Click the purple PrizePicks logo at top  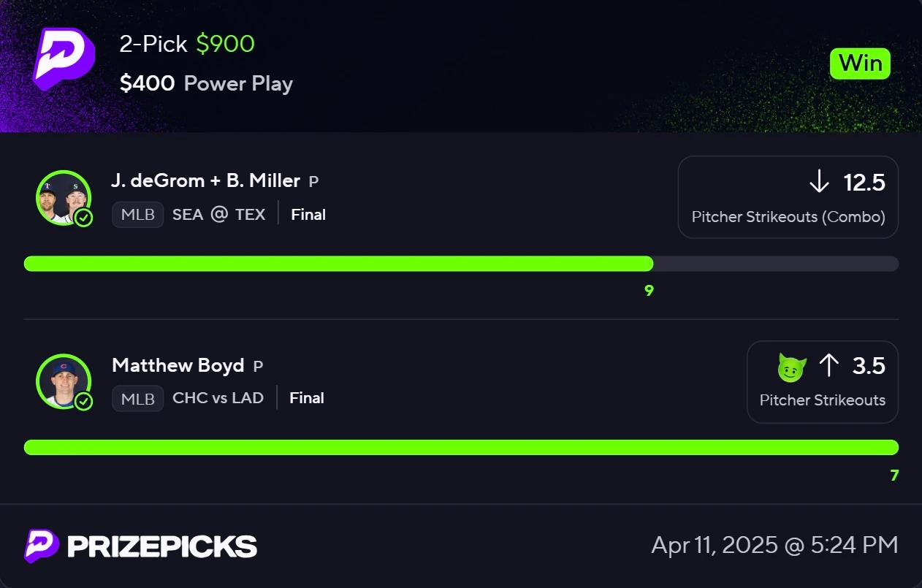[x=64, y=57]
